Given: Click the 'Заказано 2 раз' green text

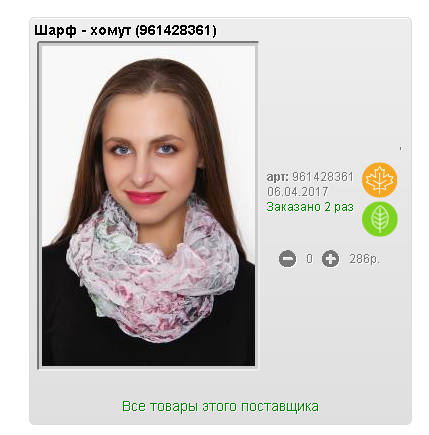Looking at the screenshot, I should (x=310, y=207).
